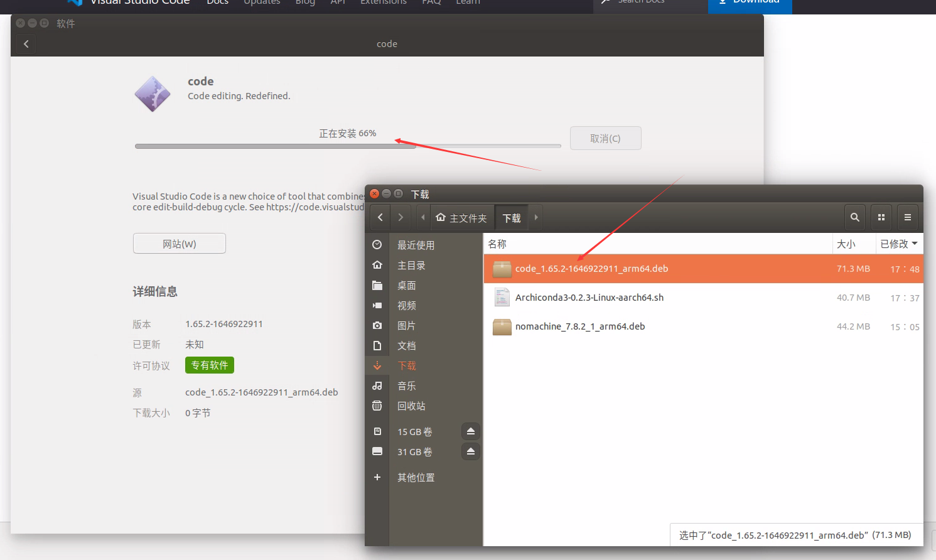Click the nomachine deb package icon
936x560 pixels.
502,326
